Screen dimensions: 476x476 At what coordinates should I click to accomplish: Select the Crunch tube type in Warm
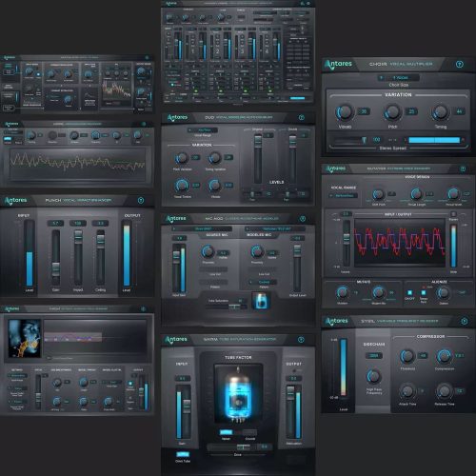point(249,432)
